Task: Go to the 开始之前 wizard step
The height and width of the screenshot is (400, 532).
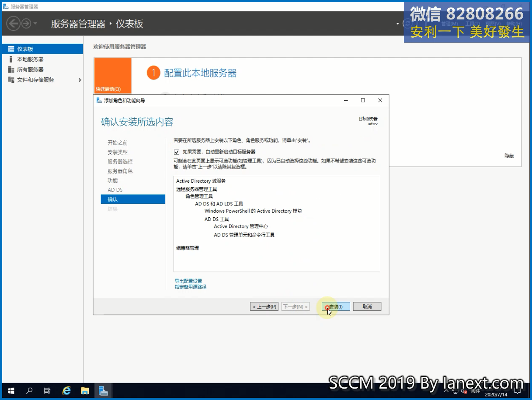Action: [118, 142]
